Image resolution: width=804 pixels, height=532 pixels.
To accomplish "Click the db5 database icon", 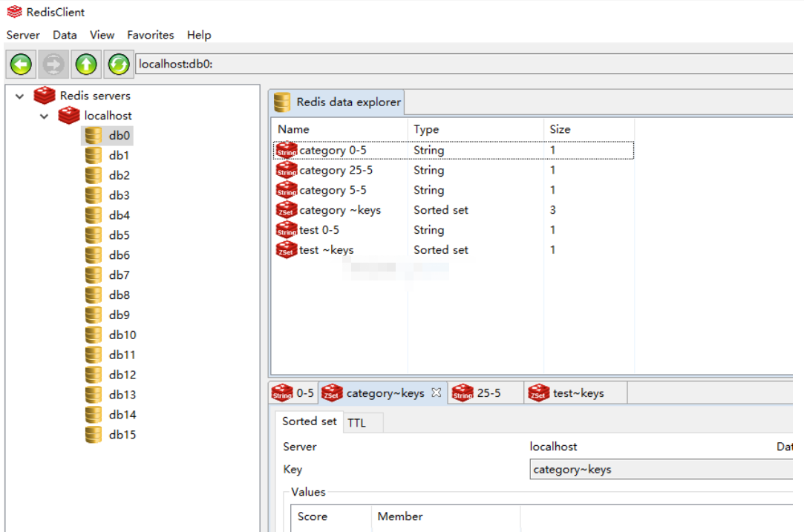I will coord(94,235).
